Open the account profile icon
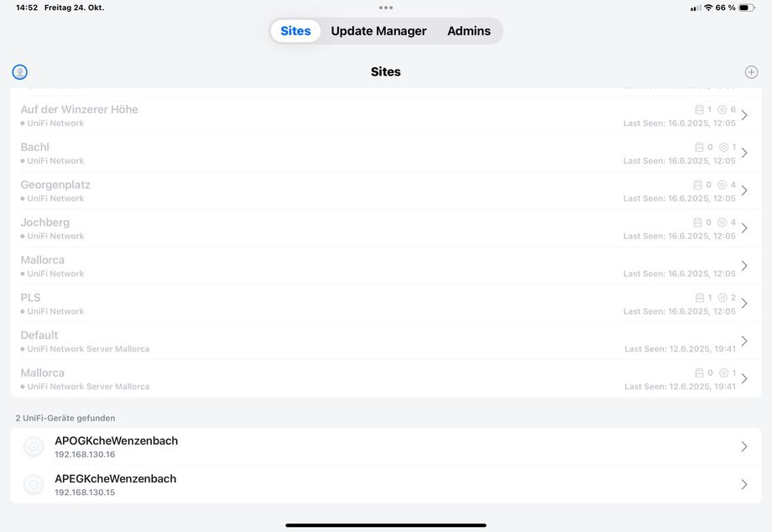 pos(20,72)
